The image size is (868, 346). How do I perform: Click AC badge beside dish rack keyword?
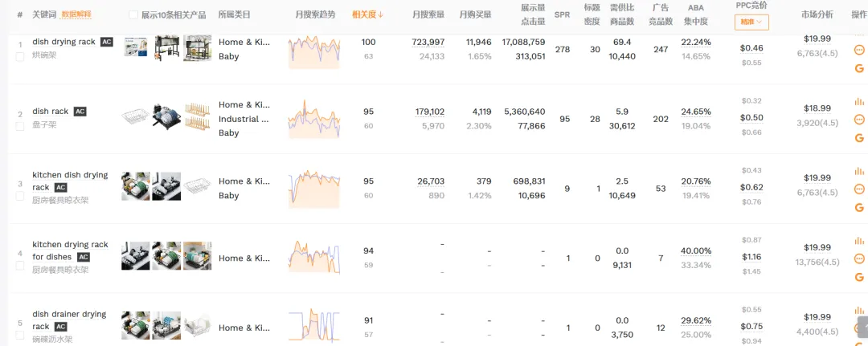tap(80, 112)
